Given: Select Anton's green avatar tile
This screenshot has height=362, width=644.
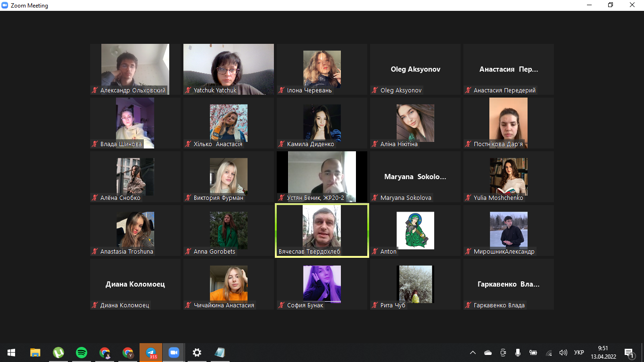Looking at the screenshot, I should (415, 230).
